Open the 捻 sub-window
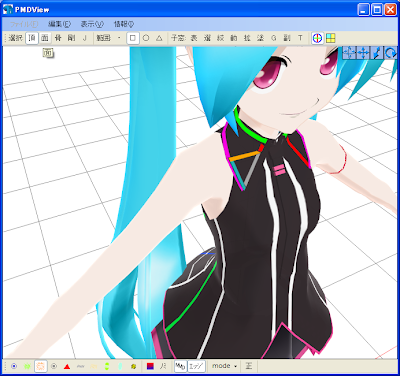This screenshot has width=400, height=376. (247, 38)
